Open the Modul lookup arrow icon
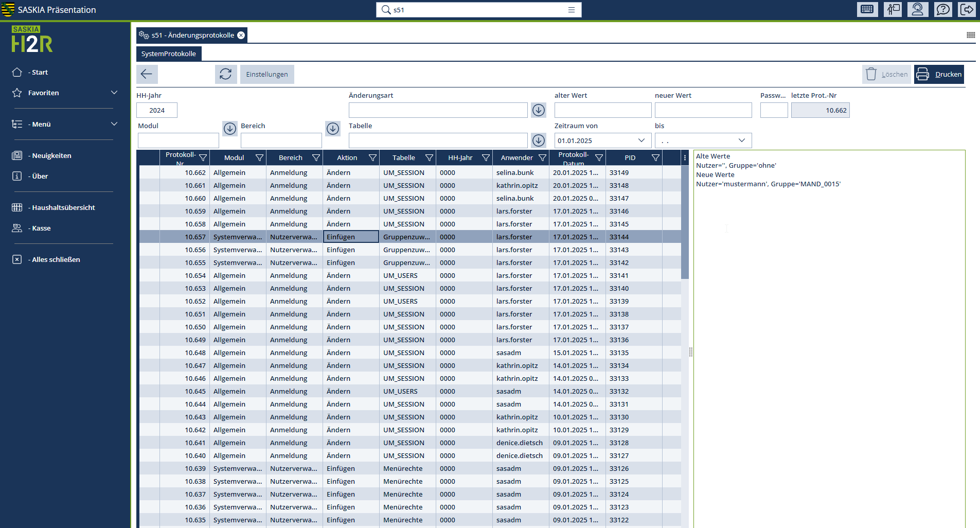Screen dimensions: 980x528 [x=230, y=128]
